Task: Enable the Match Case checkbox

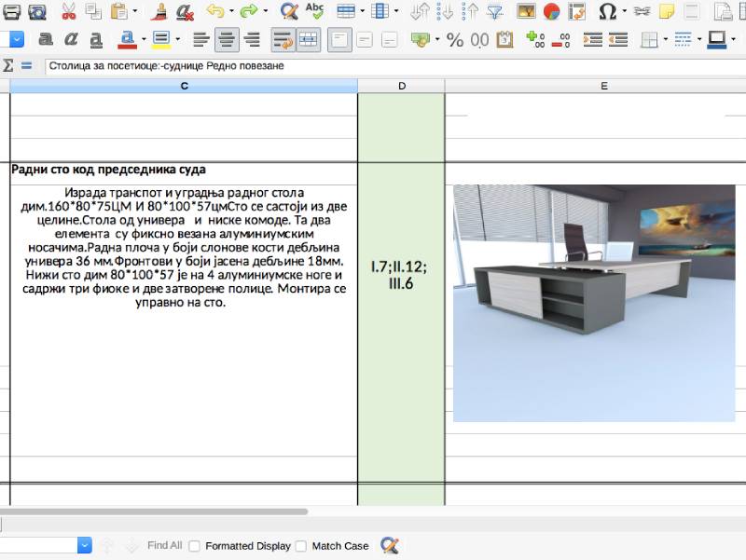Action: 301,545
